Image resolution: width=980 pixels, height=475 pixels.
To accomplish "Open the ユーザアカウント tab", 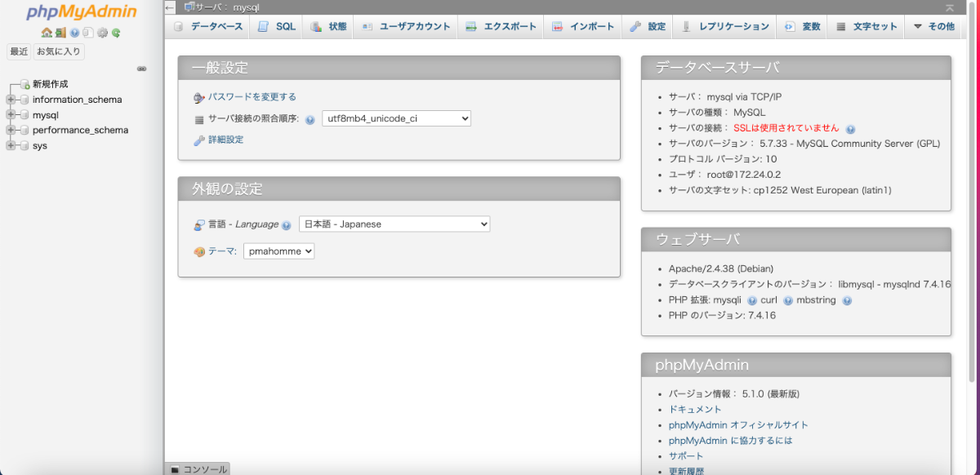I will tap(406, 26).
